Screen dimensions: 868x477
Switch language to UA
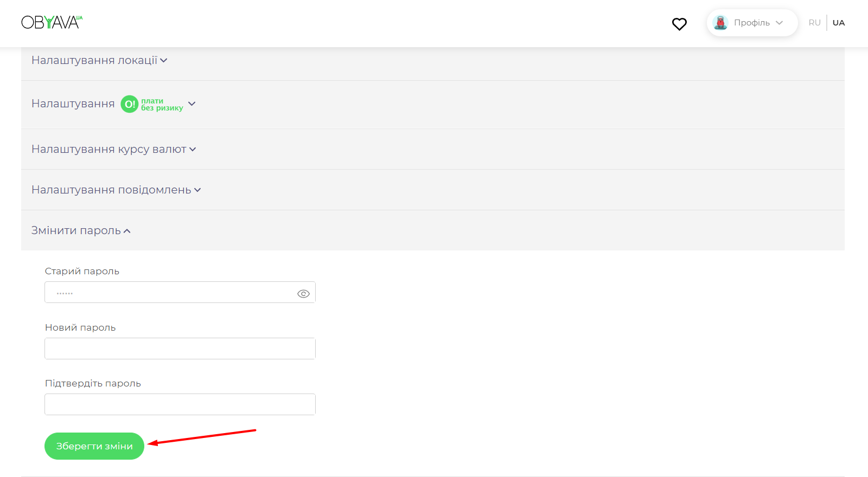[x=839, y=23]
